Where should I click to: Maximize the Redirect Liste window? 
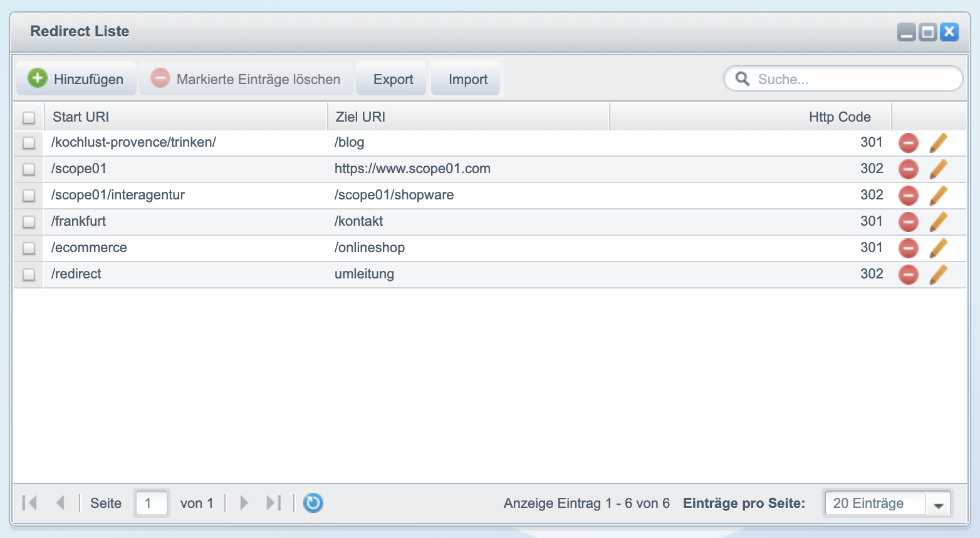click(928, 32)
